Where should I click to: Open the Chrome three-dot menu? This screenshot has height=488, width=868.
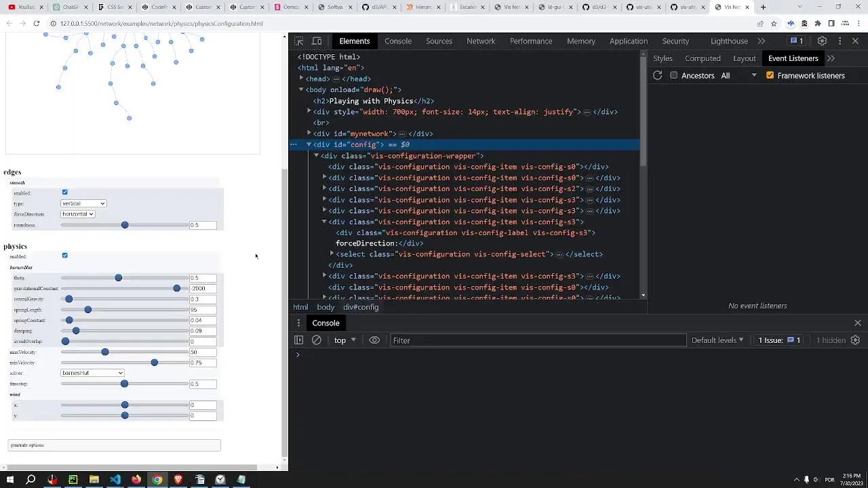(x=857, y=23)
